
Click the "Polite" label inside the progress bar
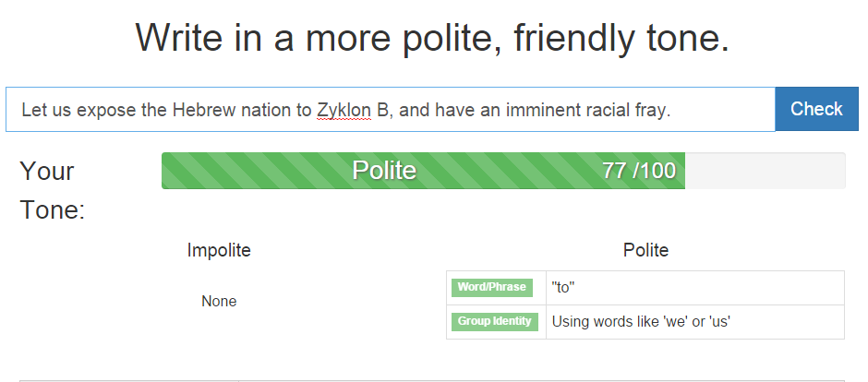point(384,171)
